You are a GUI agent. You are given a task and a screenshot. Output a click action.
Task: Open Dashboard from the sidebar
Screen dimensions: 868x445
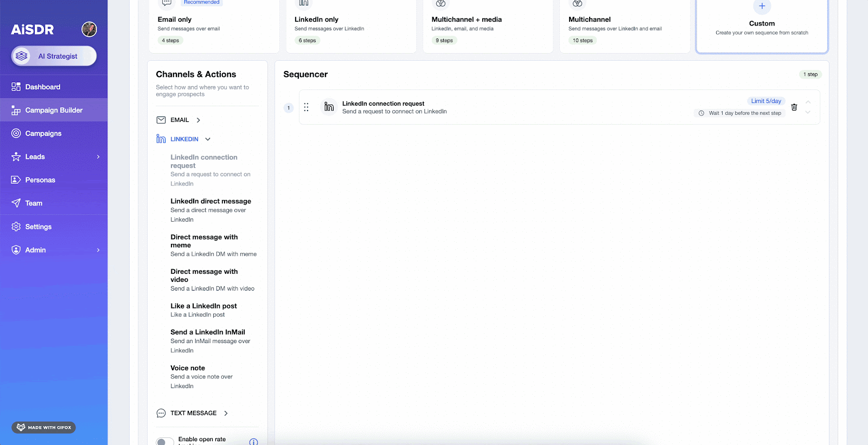click(54, 87)
